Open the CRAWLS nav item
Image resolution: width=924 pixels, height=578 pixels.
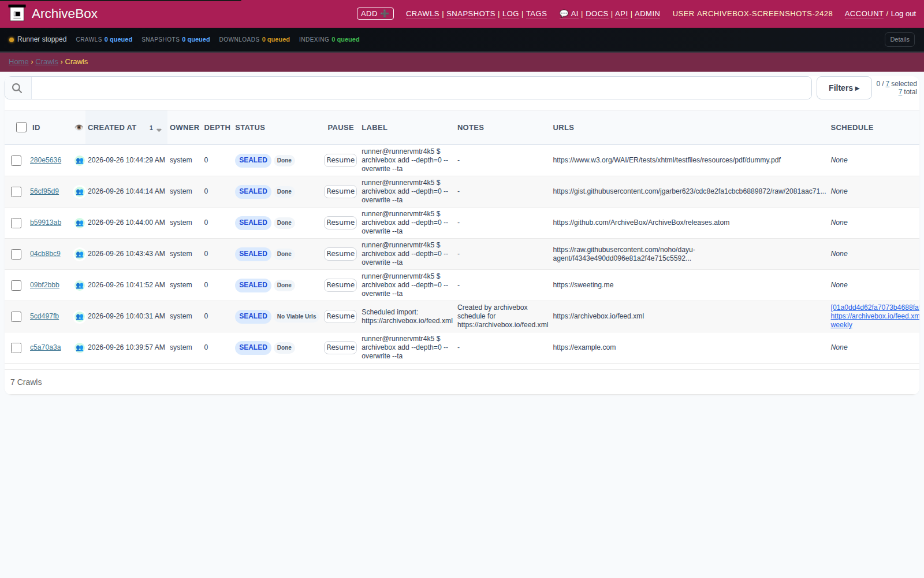(x=422, y=13)
